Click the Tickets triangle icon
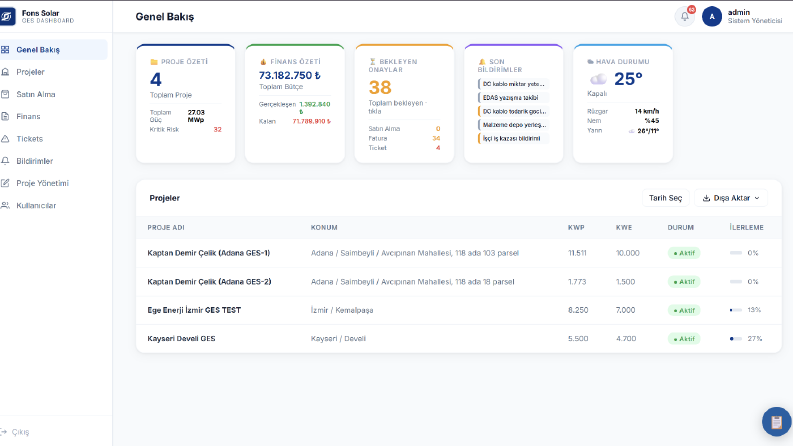The height and width of the screenshot is (446, 793). [5, 139]
